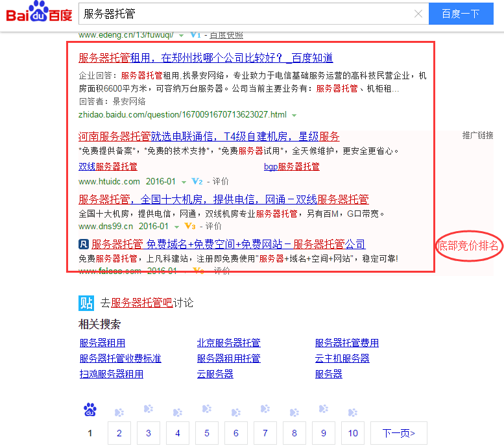
Task: Go to results page 10
Action: 353,433
